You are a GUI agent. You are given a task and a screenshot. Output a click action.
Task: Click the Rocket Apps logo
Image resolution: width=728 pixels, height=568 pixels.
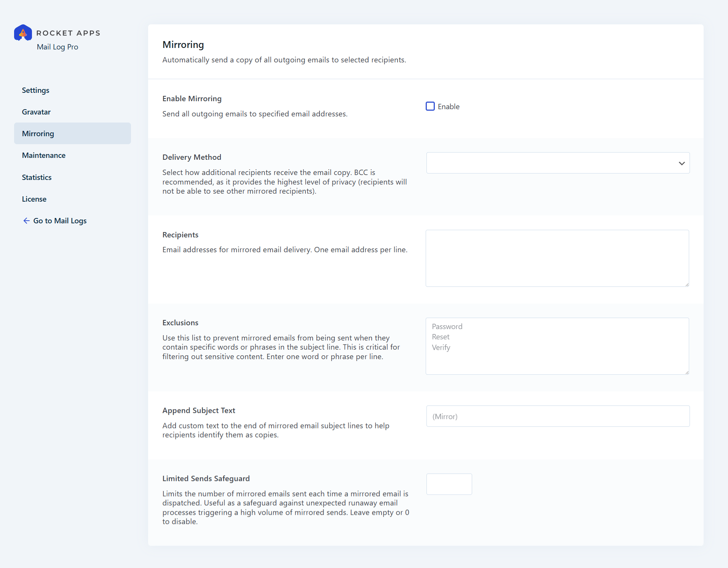(x=23, y=33)
